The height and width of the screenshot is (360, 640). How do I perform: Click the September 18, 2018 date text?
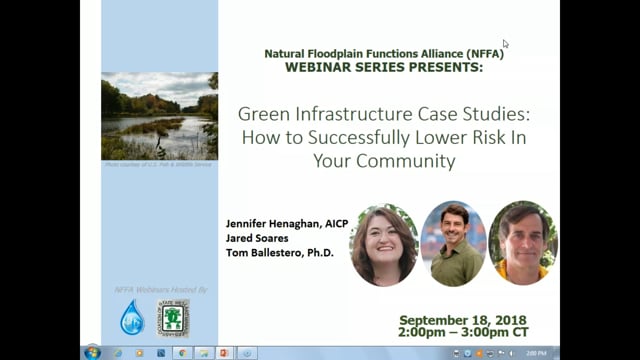coord(463,320)
